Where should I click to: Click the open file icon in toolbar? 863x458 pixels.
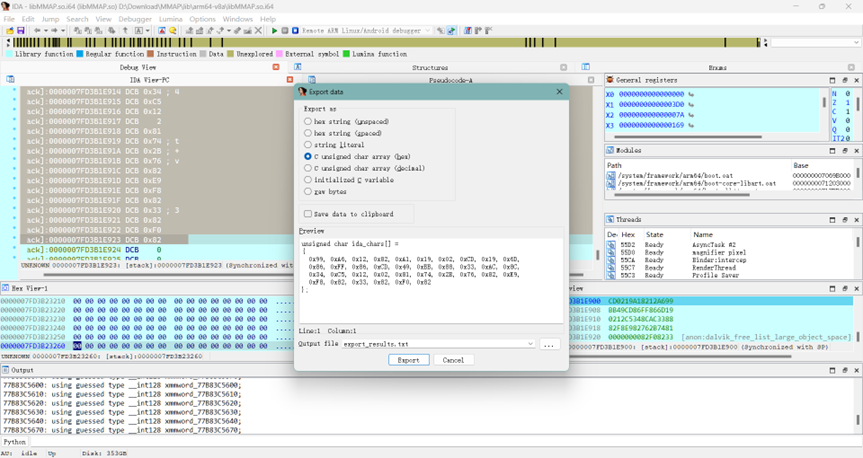click(10, 31)
